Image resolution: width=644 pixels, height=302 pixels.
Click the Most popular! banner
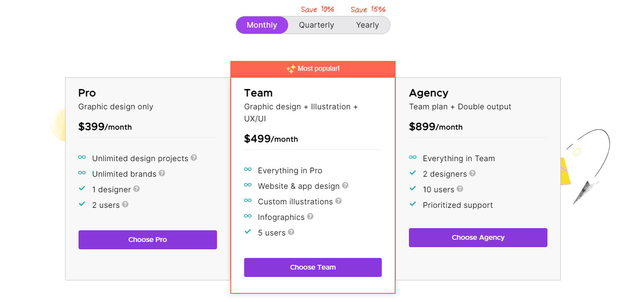313,69
